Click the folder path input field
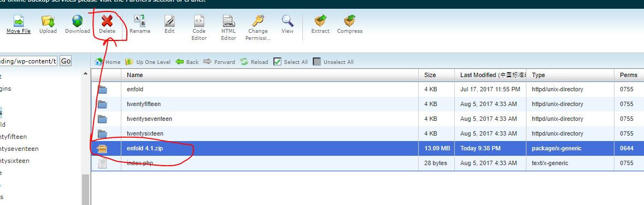This screenshot has width=644, height=205. click(x=28, y=61)
